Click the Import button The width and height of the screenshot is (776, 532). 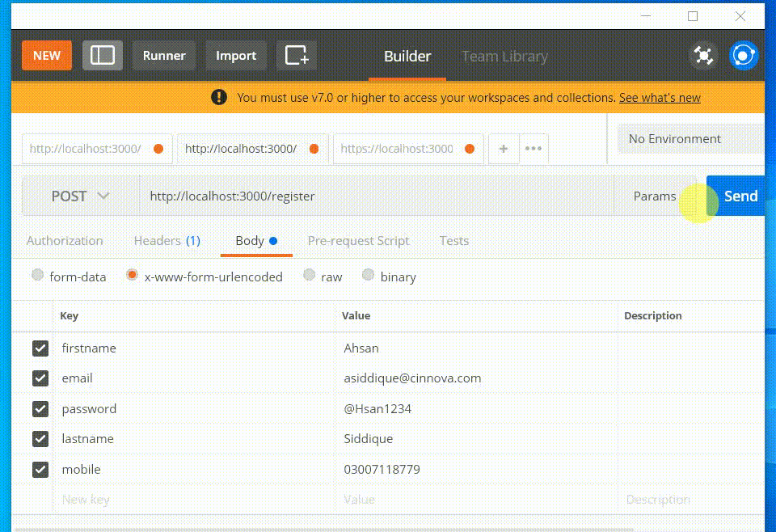tap(236, 55)
